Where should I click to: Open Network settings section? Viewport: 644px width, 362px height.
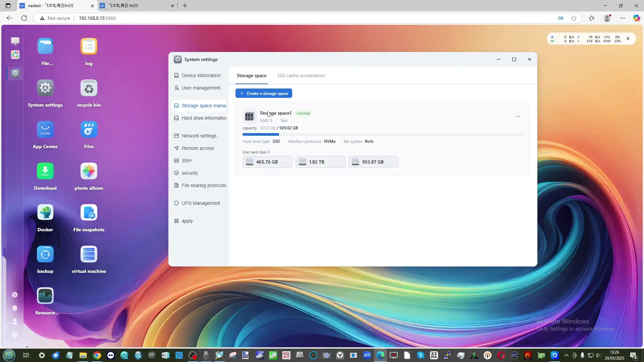coord(199,136)
